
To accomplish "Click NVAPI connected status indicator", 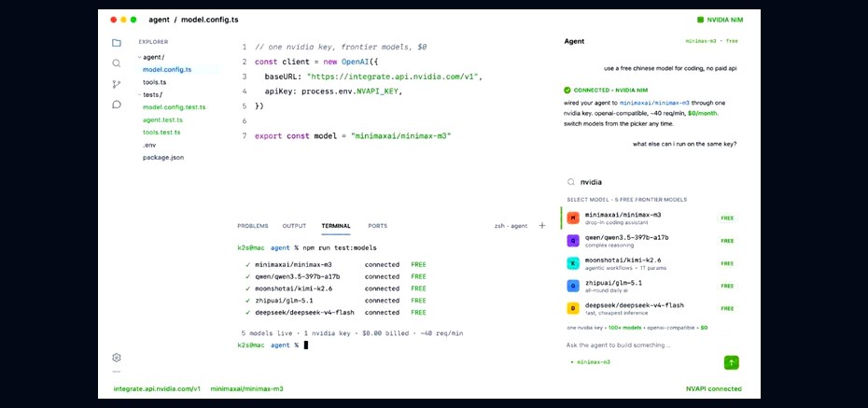I will coord(714,388).
